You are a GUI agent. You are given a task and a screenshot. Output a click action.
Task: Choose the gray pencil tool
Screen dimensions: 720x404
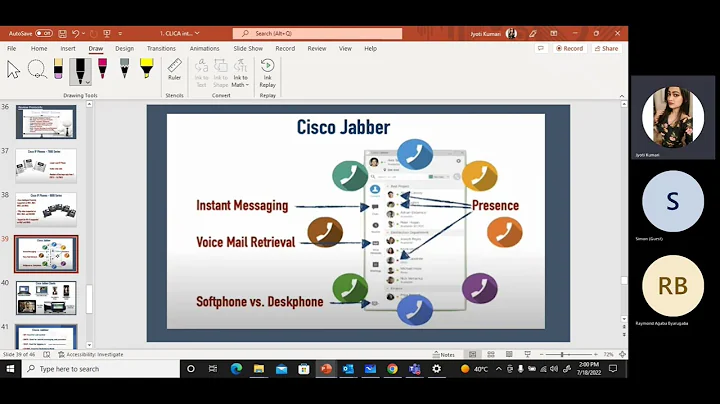124,68
